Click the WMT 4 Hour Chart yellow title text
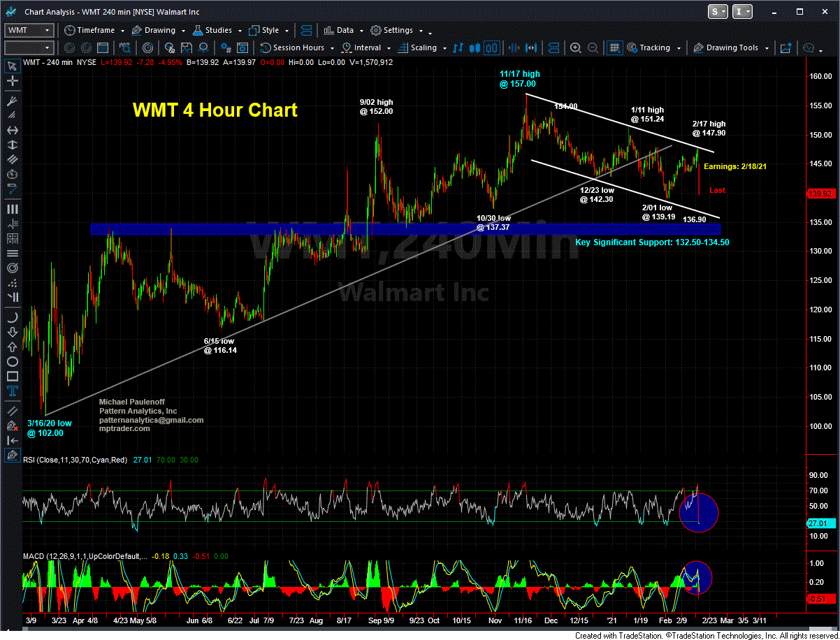840x640 pixels. (215, 110)
